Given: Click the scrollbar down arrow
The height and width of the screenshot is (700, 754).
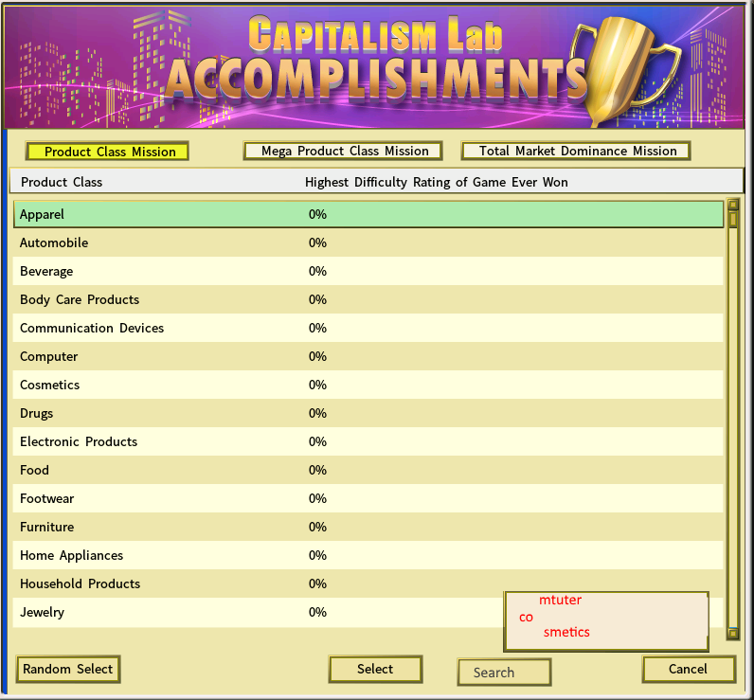Looking at the screenshot, I should 733,633.
